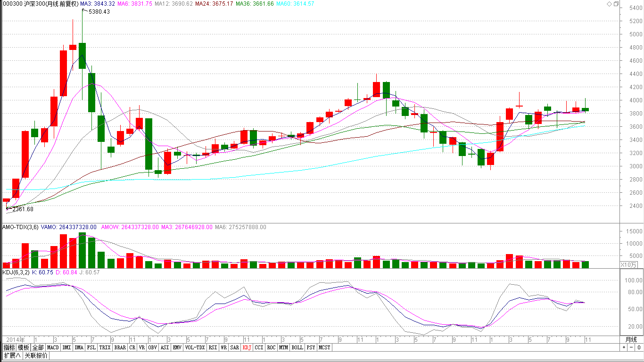Image resolution: width=644 pixels, height=362 pixels.
Task: Click the MA12: 3690.62 label
Action: (173, 4)
